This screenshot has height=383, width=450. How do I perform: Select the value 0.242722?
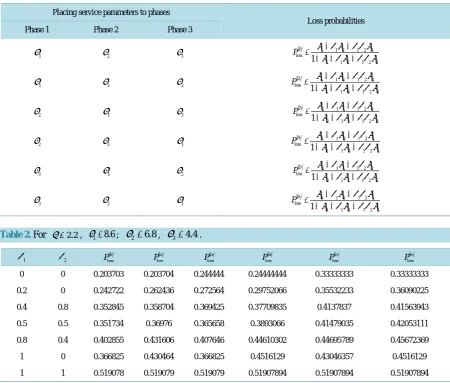coord(109,290)
